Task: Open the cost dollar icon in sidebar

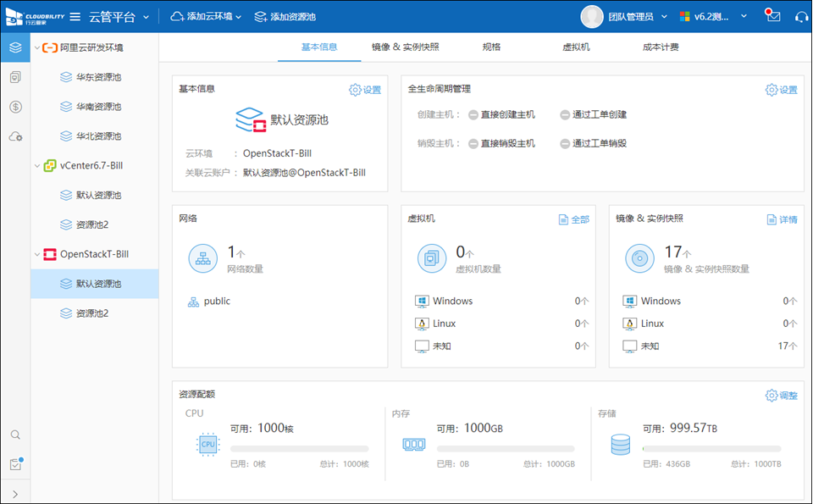Action: tap(15, 107)
